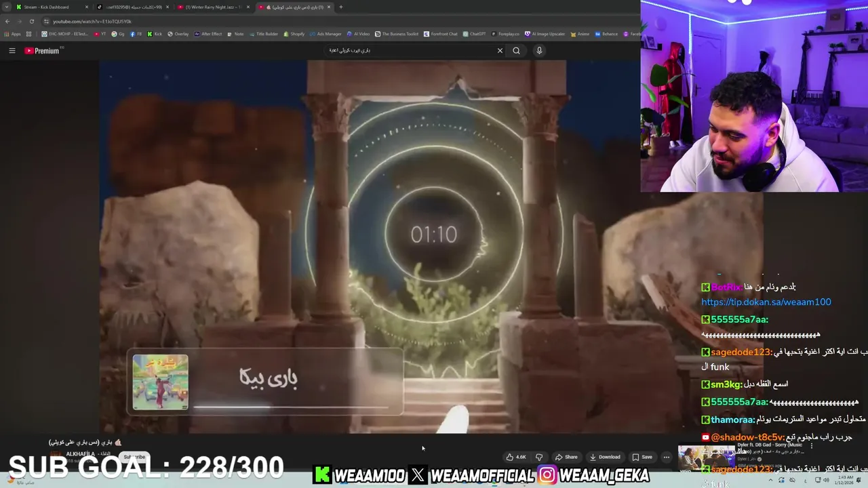Seek on the song progress bar overlay
Image resolution: width=868 pixels, height=488 pixels.
(291, 407)
